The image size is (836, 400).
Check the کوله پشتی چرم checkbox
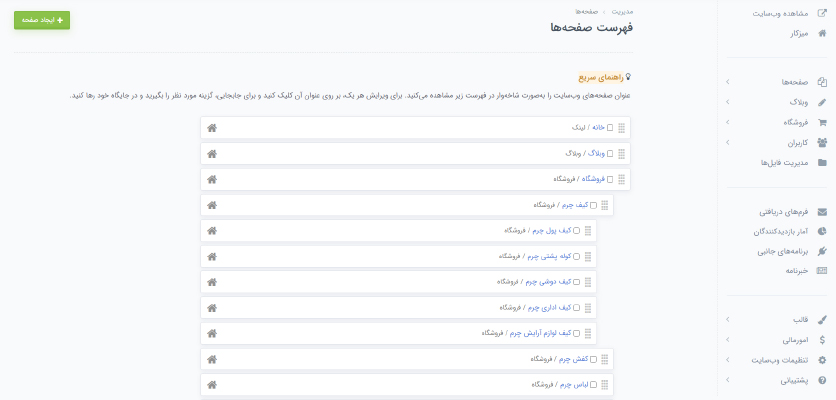pos(576,257)
